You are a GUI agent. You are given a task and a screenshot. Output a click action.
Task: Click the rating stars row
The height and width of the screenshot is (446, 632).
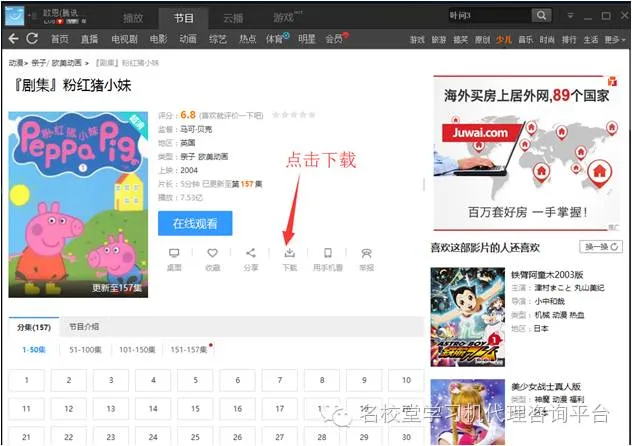pos(293,115)
